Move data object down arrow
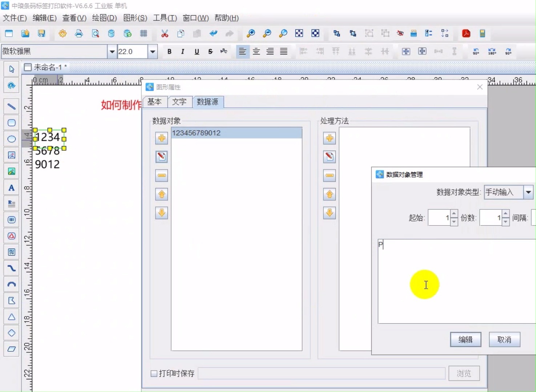 162,213
